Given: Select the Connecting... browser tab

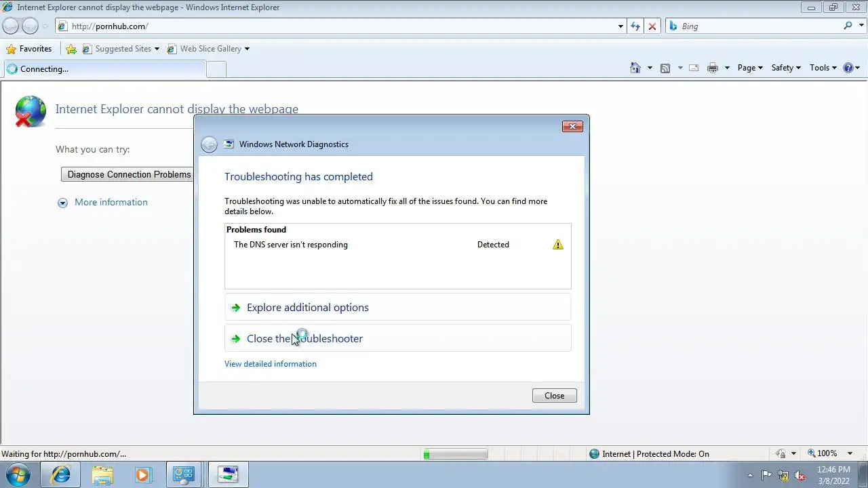Looking at the screenshot, I should (104, 68).
